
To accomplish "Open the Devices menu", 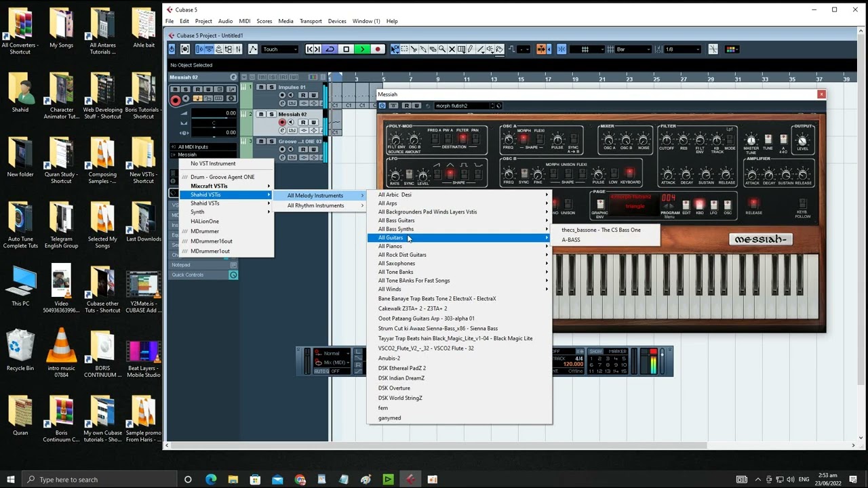I will point(337,21).
